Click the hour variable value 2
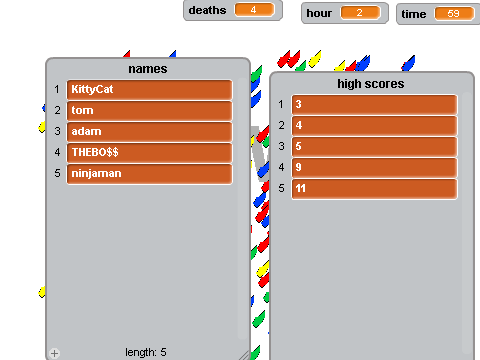The height and width of the screenshot is (360, 480). coord(360,13)
